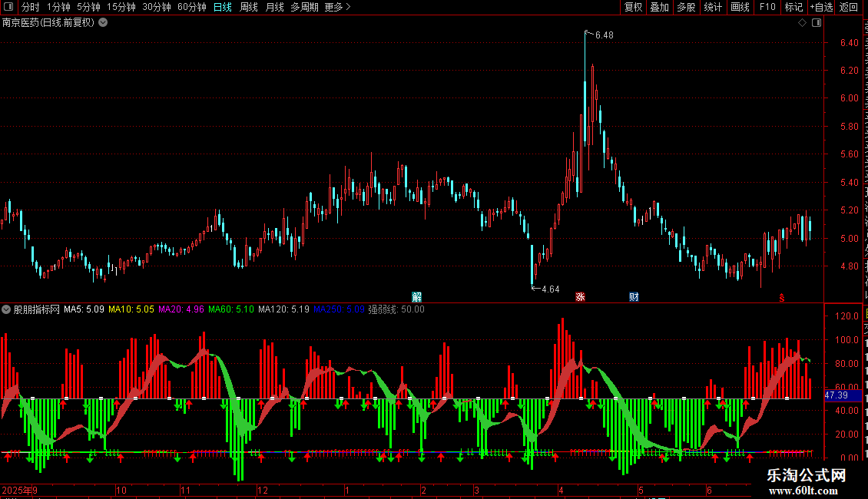Open 多周期 multi-period view
Image resolution: width=868 pixels, height=499 pixels.
coord(304,7)
